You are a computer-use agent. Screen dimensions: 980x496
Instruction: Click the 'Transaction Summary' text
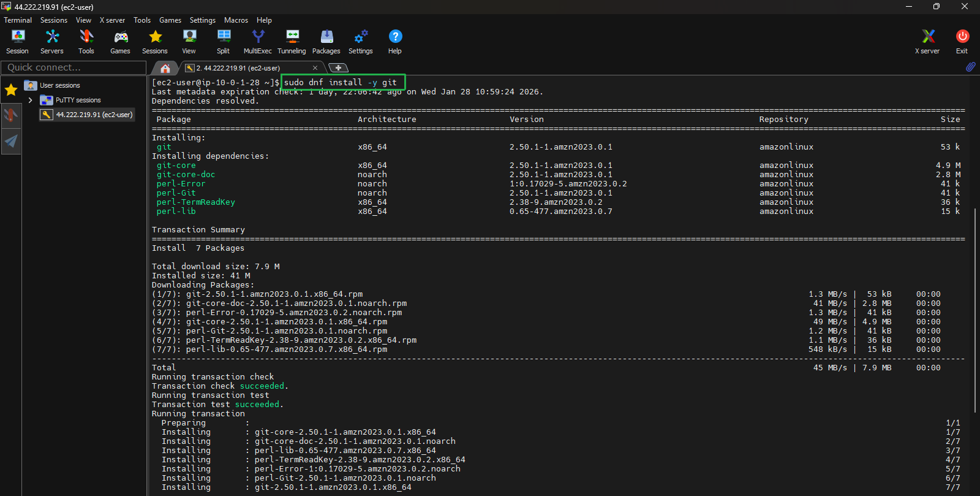tap(198, 230)
